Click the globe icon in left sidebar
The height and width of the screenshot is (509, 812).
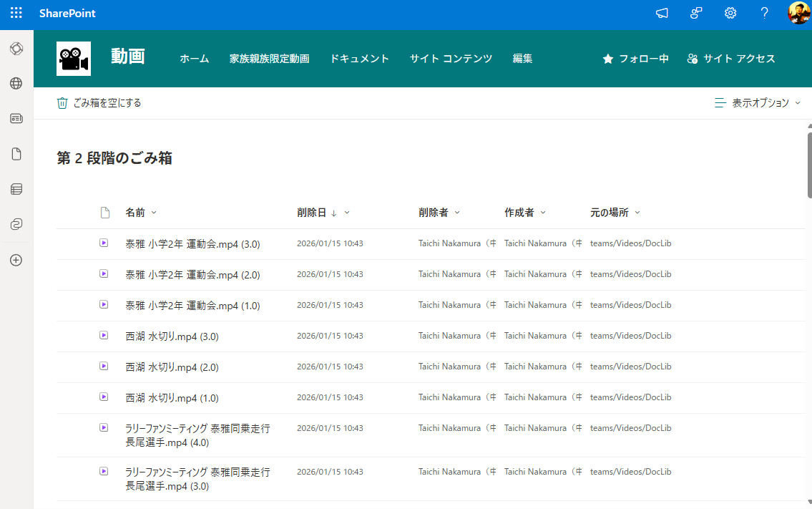pos(16,84)
